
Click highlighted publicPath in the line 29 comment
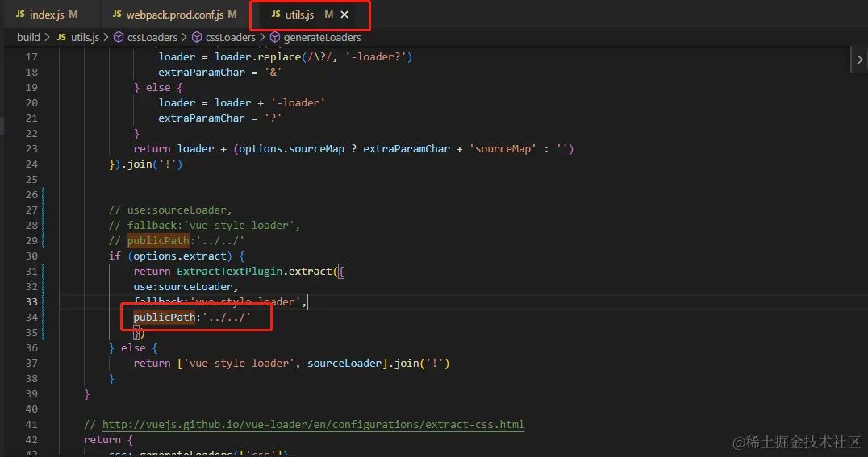pyautogui.click(x=158, y=241)
